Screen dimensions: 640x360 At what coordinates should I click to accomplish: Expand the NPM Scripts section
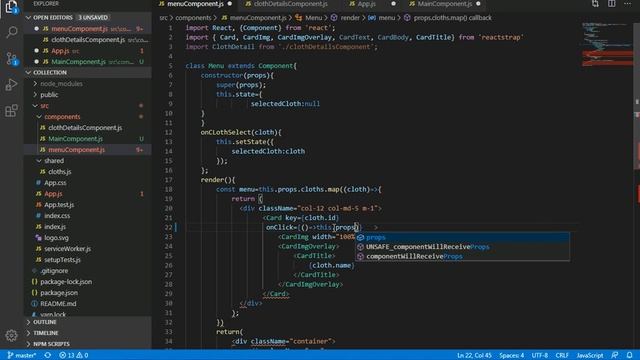coord(88,344)
